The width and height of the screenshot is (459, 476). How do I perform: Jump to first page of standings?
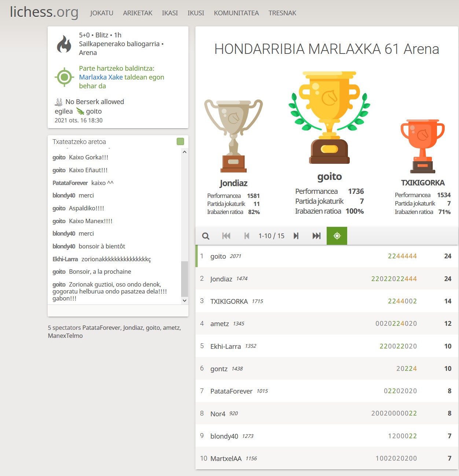(x=226, y=236)
